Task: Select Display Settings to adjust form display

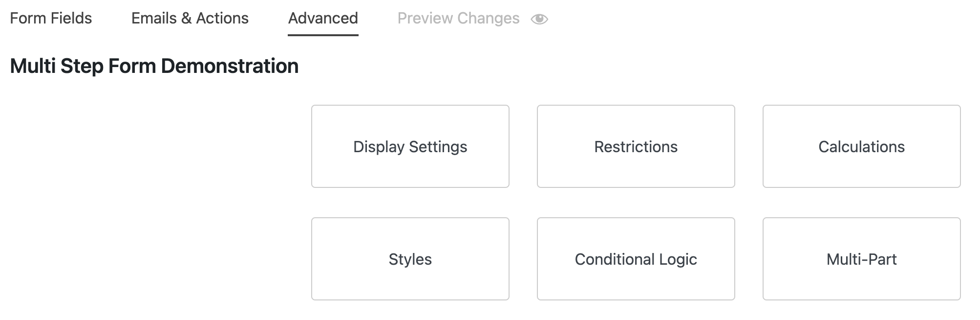Action: (x=409, y=146)
